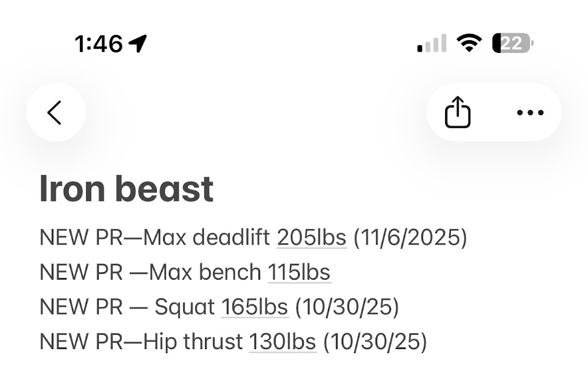Tap the battery indicator showing 22
This screenshot has width=588, height=383.
click(x=512, y=43)
